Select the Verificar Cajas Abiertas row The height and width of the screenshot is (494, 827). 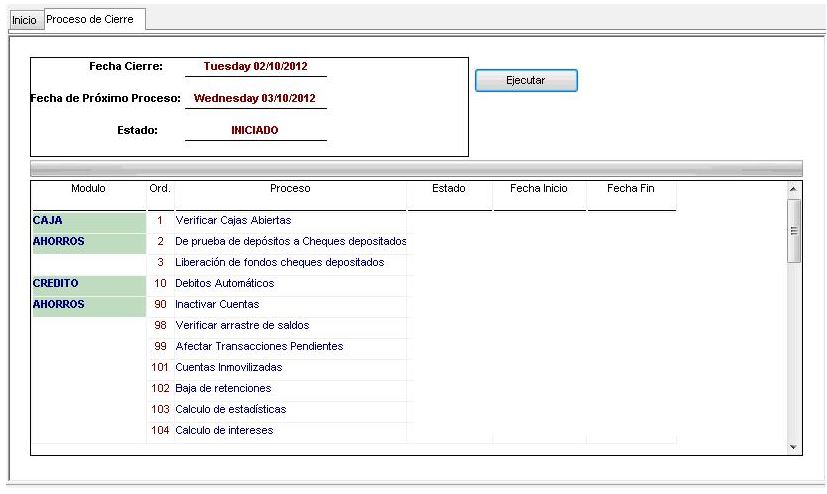click(290, 220)
